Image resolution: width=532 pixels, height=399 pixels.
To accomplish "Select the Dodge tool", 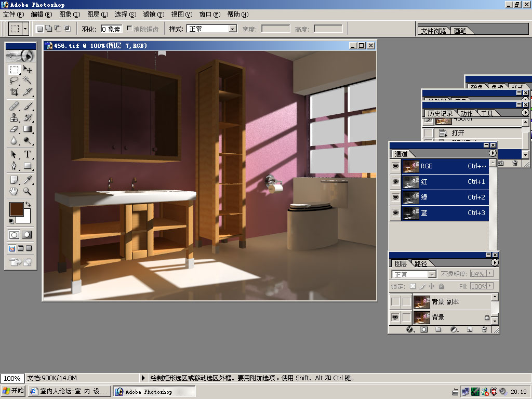I will pyautogui.click(x=27, y=140).
